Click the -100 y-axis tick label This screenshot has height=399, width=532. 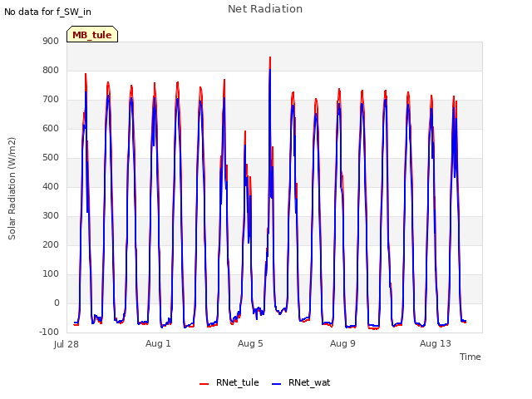(49, 332)
